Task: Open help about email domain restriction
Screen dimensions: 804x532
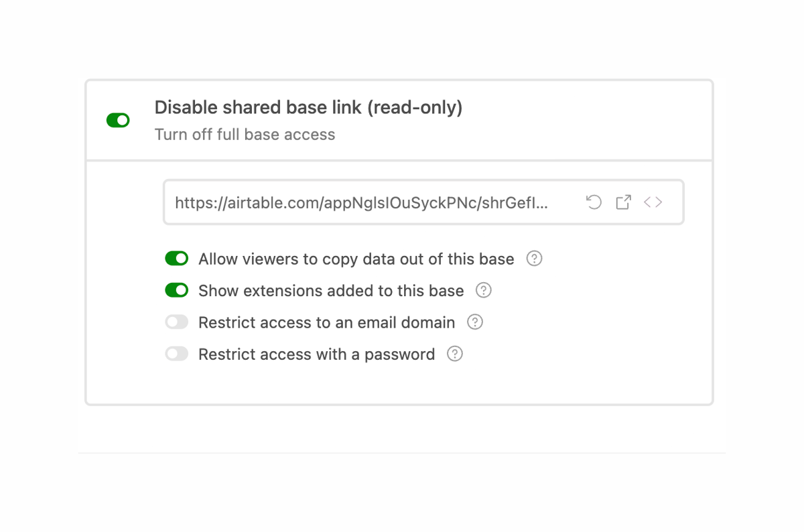Action: pyautogui.click(x=475, y=322)
